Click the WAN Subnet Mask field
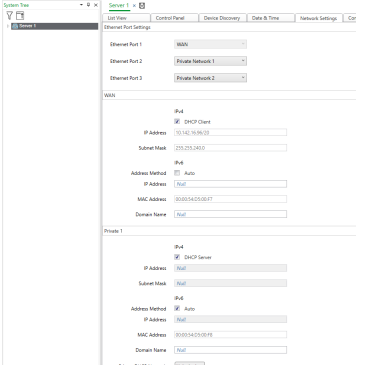This screenshot has height=370, width=371. click(230, 148)
